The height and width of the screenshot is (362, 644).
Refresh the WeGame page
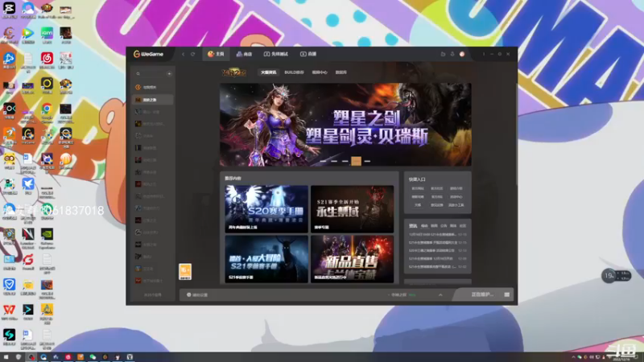[192, 54]
